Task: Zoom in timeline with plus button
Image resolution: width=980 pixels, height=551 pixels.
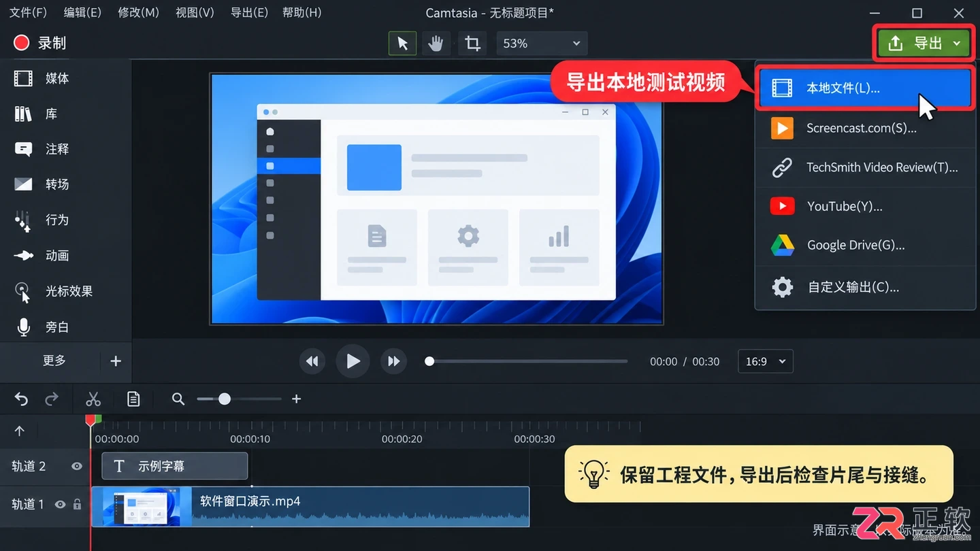Action: pos(296,399)
